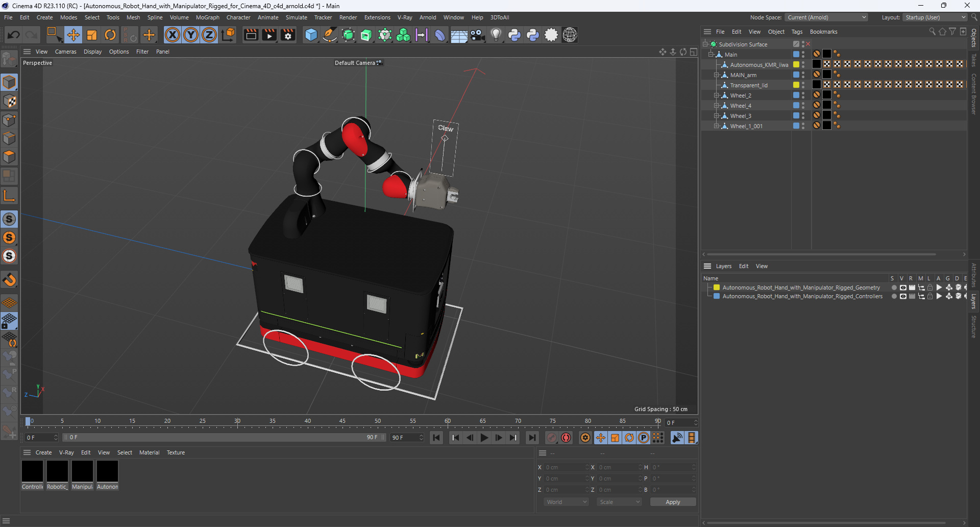Click the Record Active Objects button

[552, 438]
